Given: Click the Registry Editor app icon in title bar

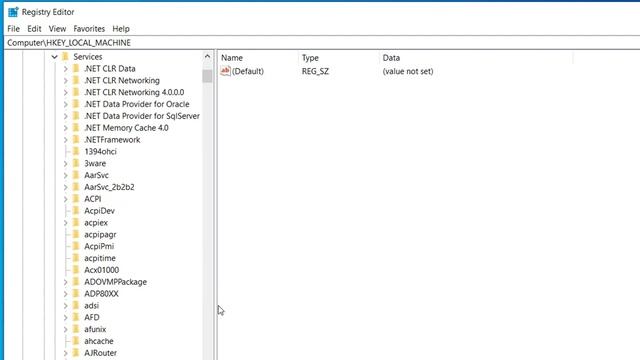Looking at the screenshot, I should 13,12.
